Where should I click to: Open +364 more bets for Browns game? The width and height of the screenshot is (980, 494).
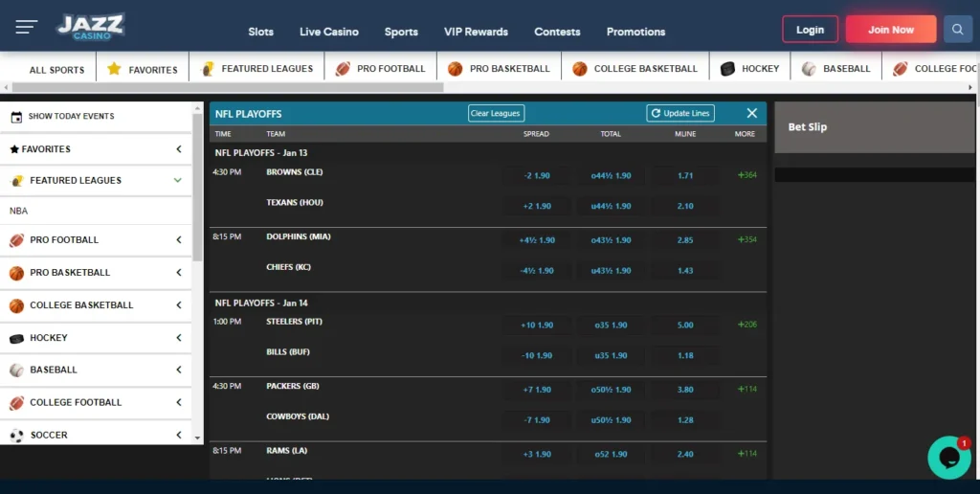(x=746, y=175)
